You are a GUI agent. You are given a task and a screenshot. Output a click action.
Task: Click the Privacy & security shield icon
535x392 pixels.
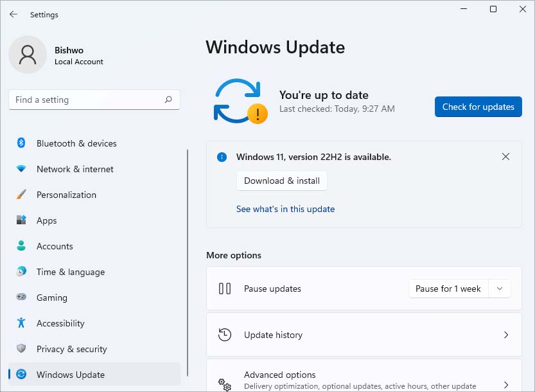(21, 349)
